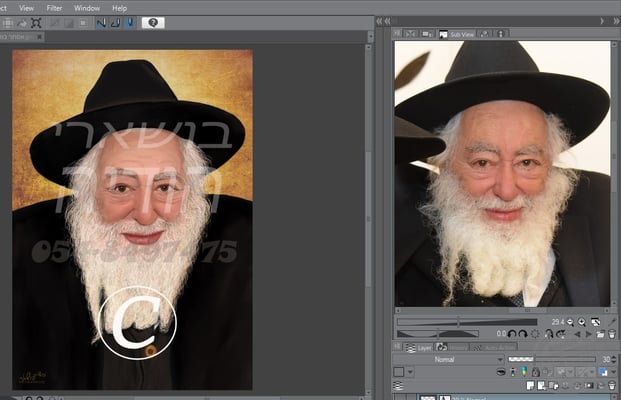Zoom in the Sub View image
This screenshot has height=400, width=621.
[x=582, y=322]
